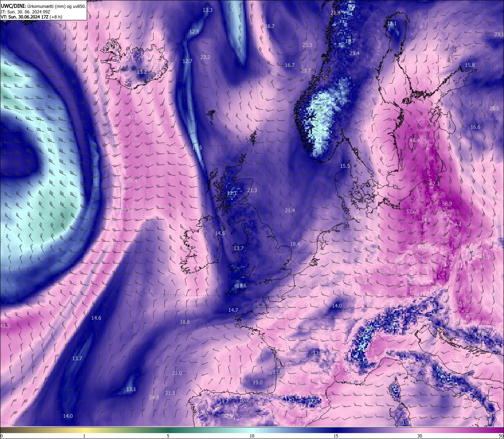
Task: Click the 48.4 value on the map
Action: click(415, 141)
